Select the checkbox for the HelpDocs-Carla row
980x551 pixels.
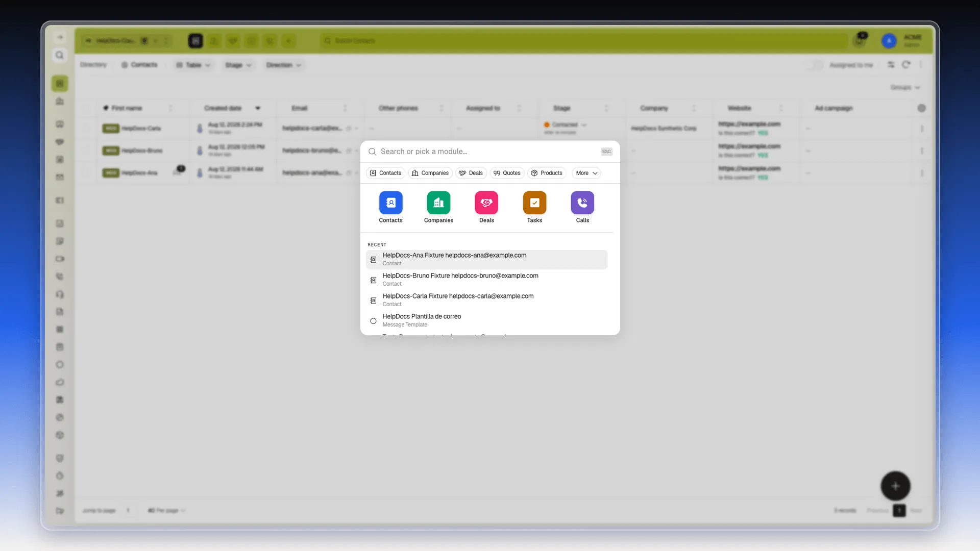86,129
